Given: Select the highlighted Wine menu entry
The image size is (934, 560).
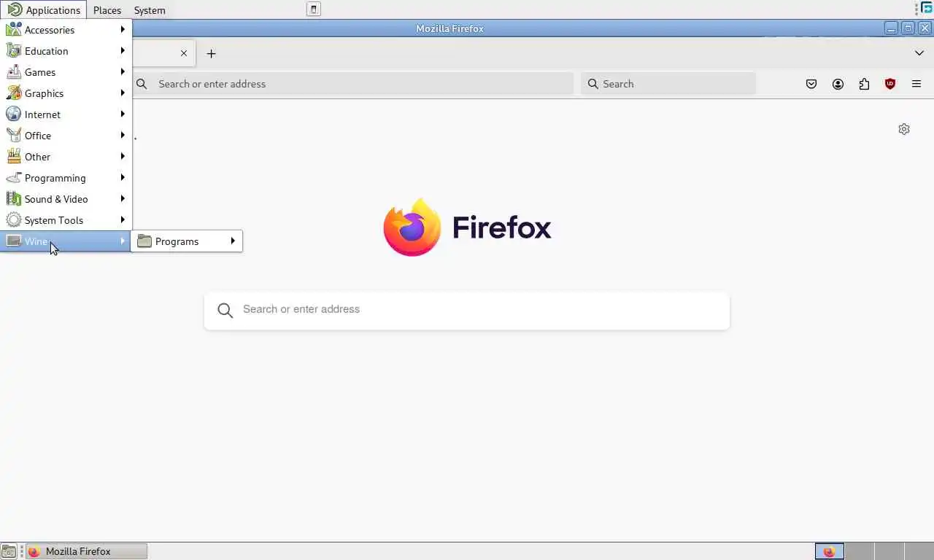Looking at the screenshot, I should pyautogui.click(x=66, y=241).
